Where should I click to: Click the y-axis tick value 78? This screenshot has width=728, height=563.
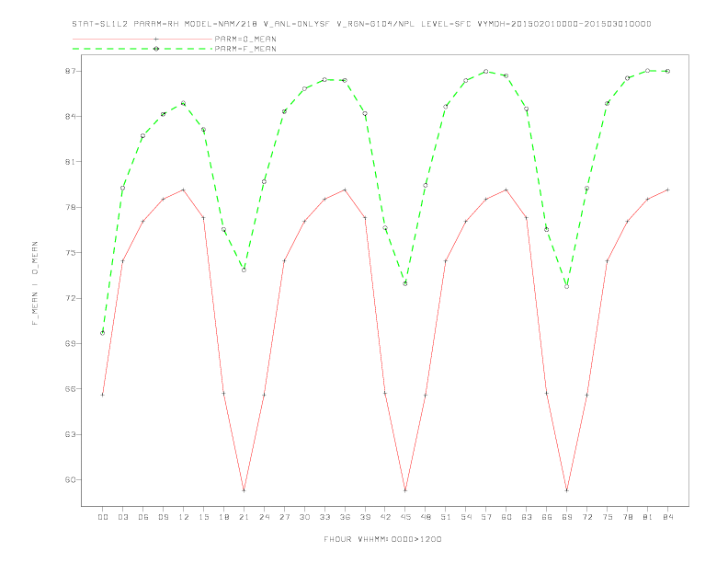[x=70, y=207]
